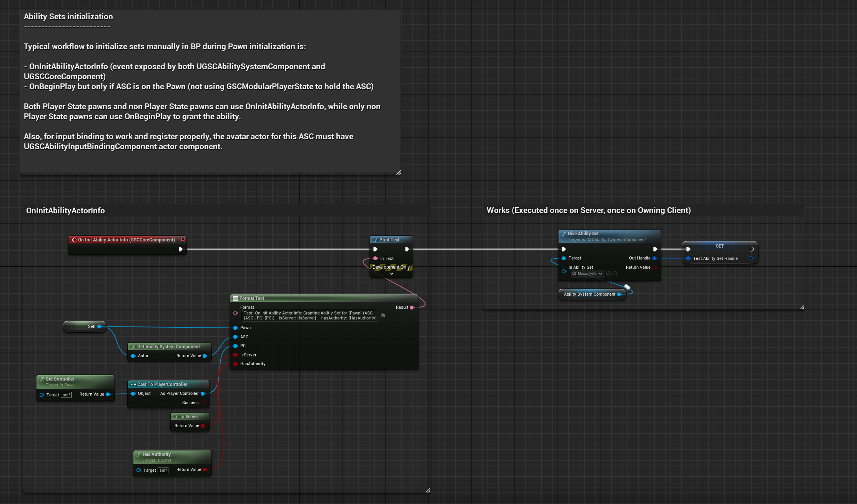The height and width of the screenshot is (504, 857).
Task: Click the Print Text exec output pin
Action: [407, 249]
